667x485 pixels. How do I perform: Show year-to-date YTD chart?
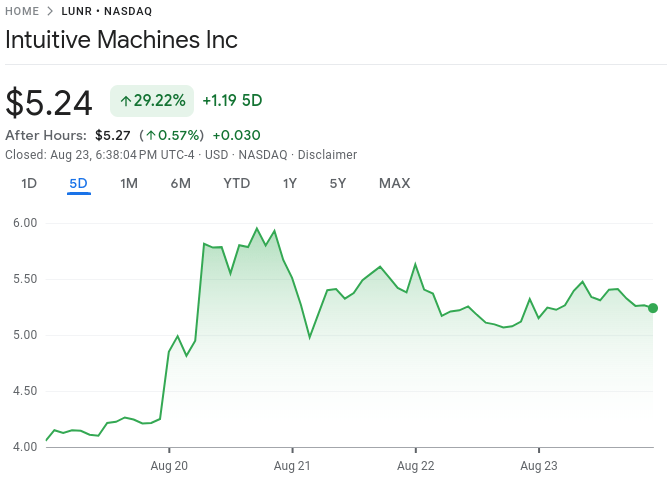click(236, 183)
